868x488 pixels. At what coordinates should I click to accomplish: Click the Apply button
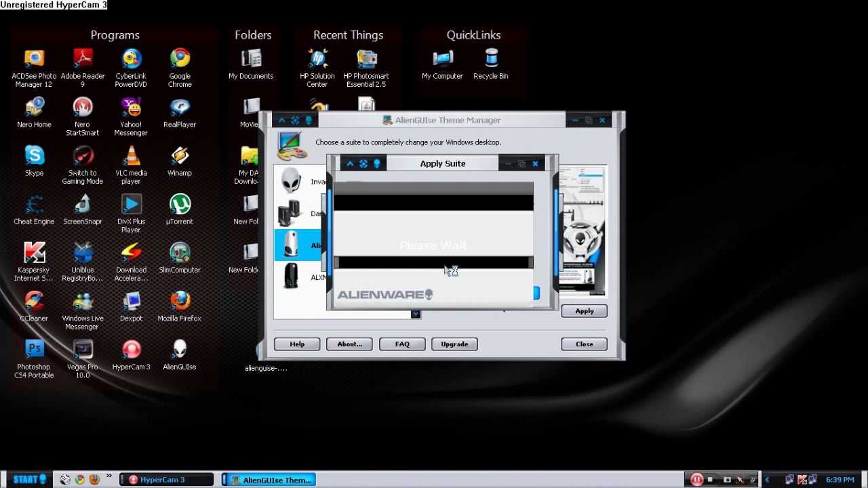click(584, 311)
